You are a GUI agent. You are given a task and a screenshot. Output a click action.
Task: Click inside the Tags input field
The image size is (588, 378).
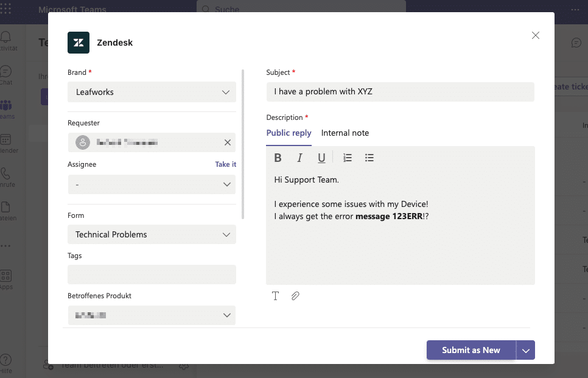(151, 275)
